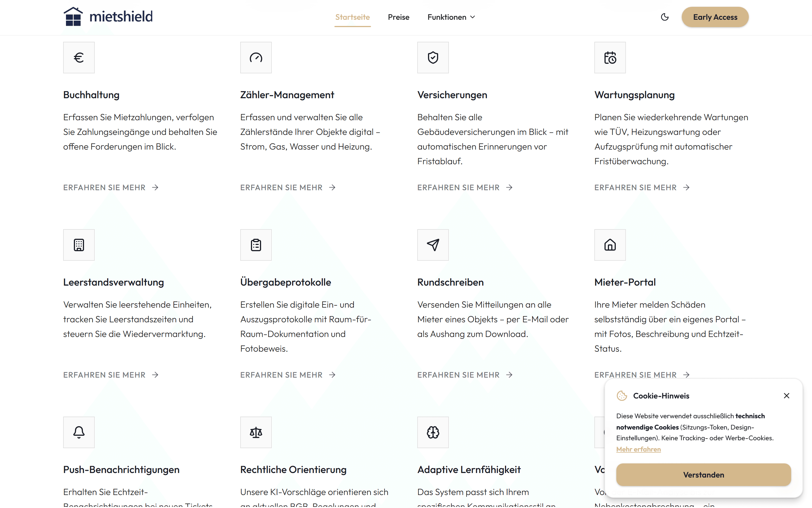Click the euro Buchhaltung icon

tap(79, 58)
